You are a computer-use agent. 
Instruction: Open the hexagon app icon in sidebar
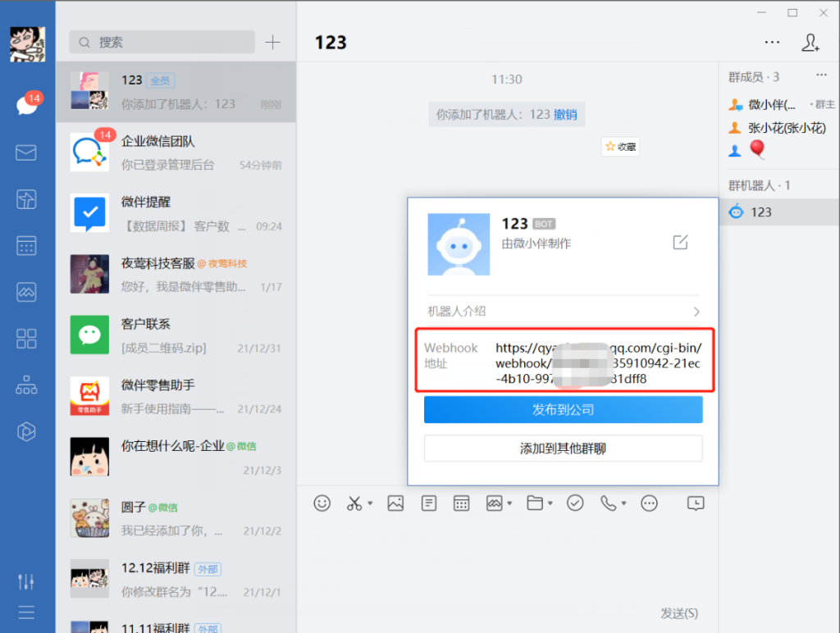pos(26,431)
